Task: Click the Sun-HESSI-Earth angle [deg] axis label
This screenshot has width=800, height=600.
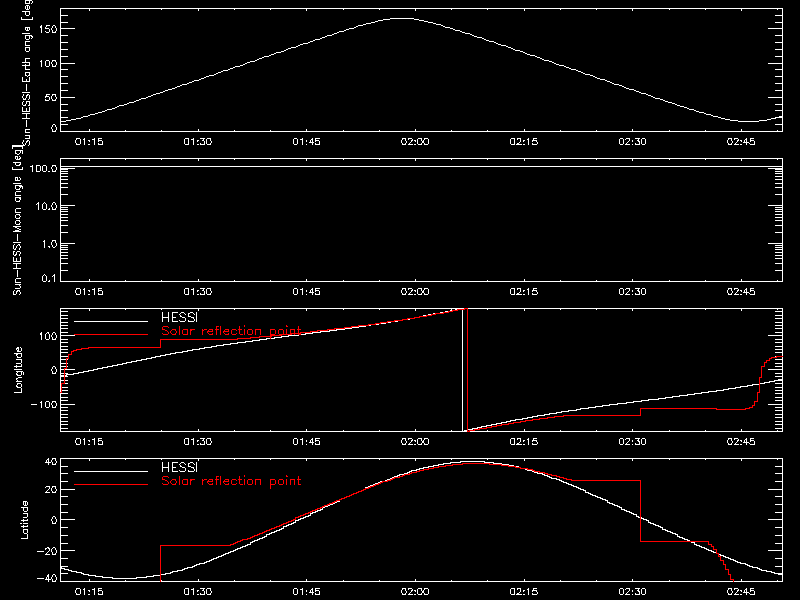Action: coord(28,72)
